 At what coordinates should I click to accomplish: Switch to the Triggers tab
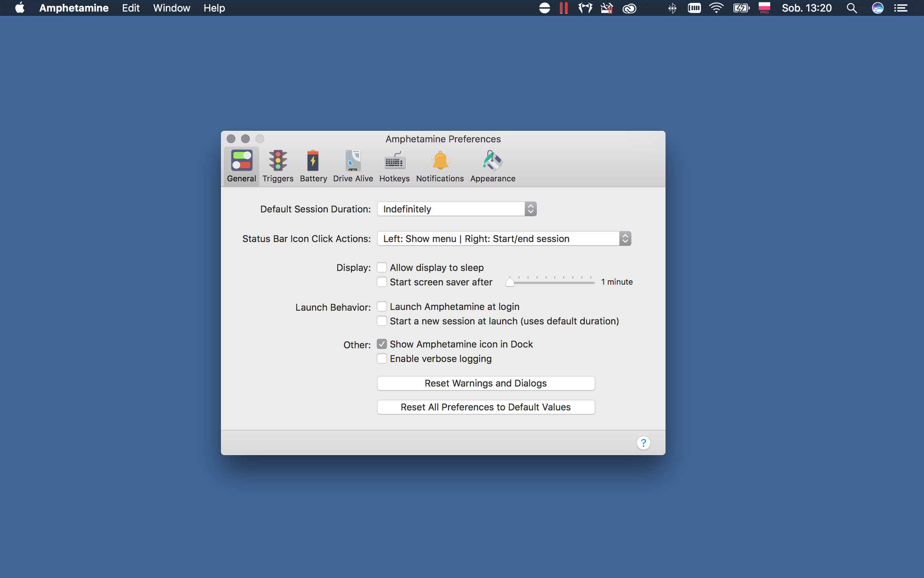[278, 166]
